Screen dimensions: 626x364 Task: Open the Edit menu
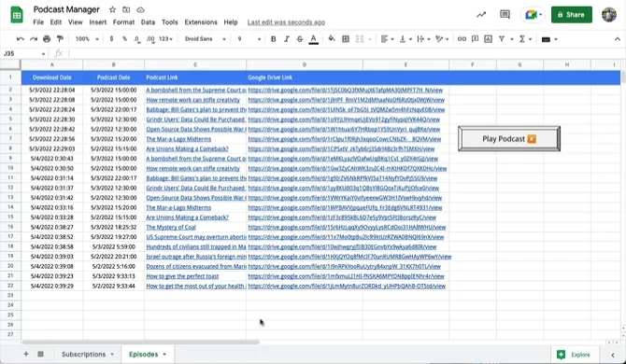[56, 22]
